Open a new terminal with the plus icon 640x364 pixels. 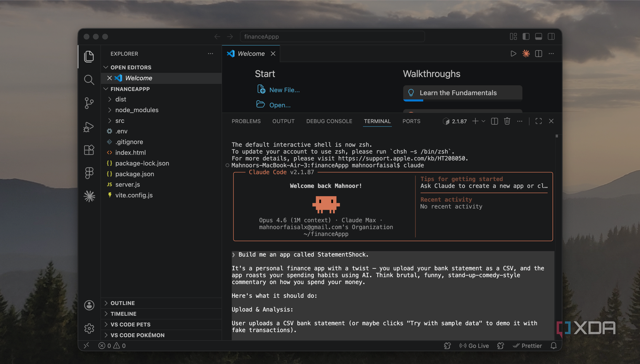click(x=475, y=121)
